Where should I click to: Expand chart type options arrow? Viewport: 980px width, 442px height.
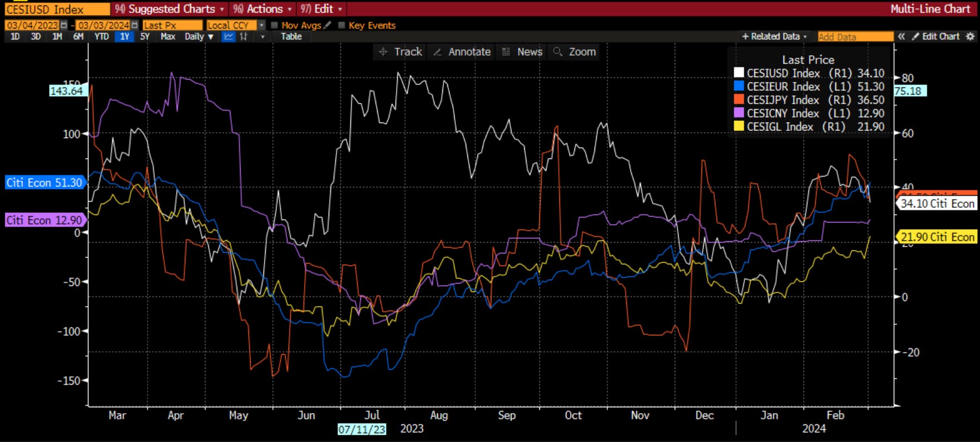(x=262, y=37)
